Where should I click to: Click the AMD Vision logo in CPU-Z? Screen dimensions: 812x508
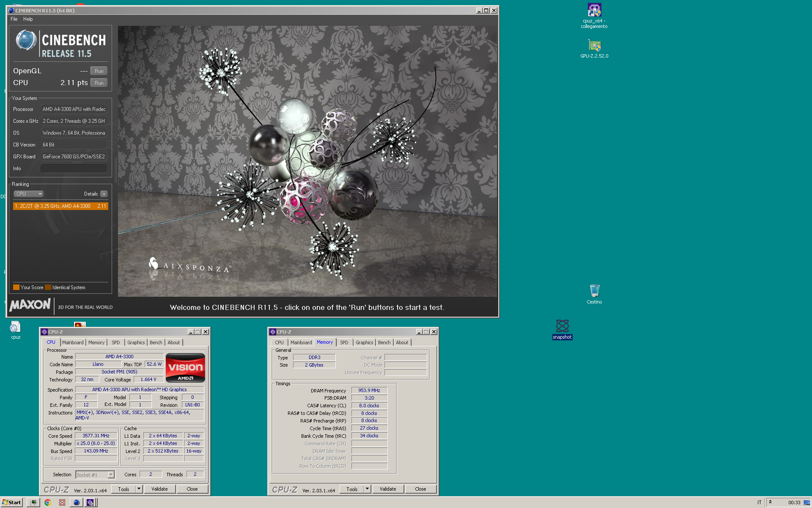point(185,367)
